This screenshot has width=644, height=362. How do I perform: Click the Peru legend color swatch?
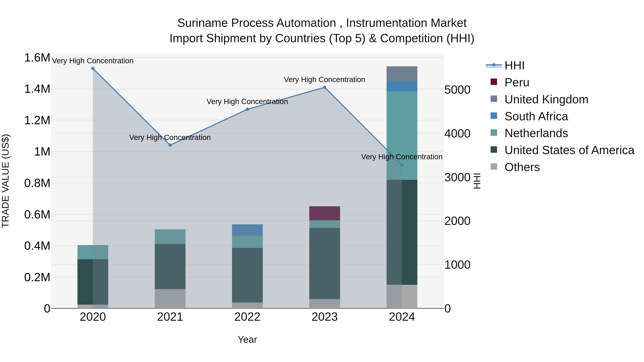pos(494,82)
